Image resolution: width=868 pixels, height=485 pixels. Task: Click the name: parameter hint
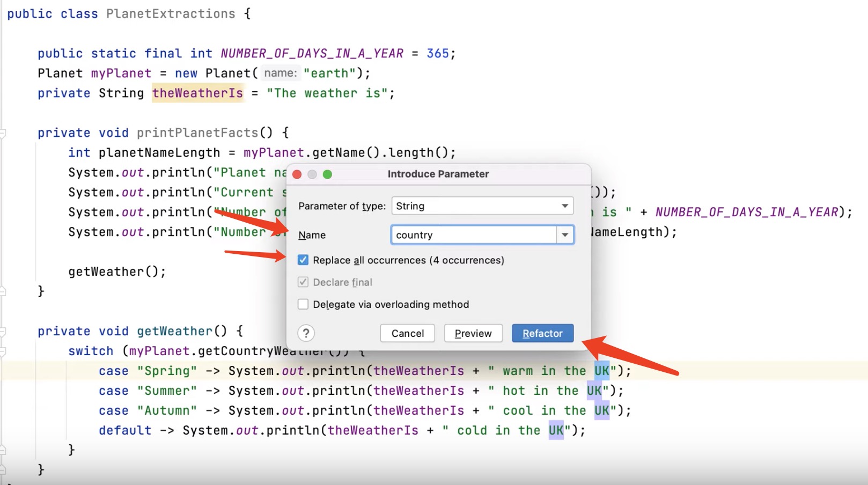point(280,74)
